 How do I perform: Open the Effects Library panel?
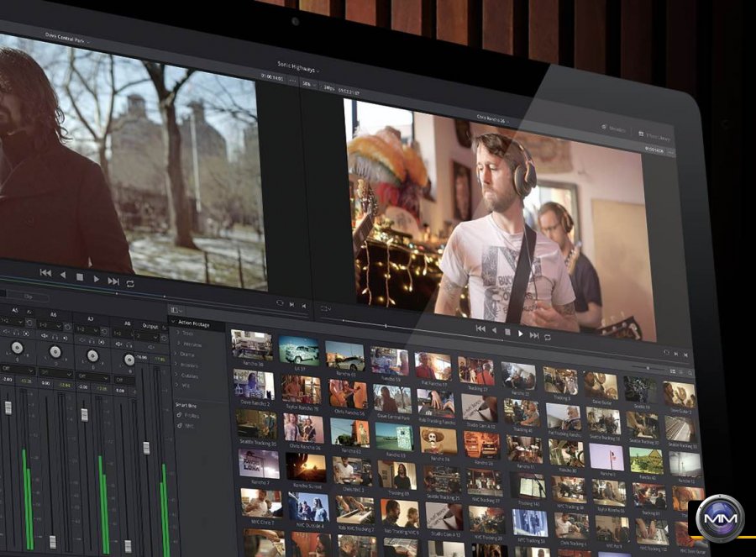point(654,137)
